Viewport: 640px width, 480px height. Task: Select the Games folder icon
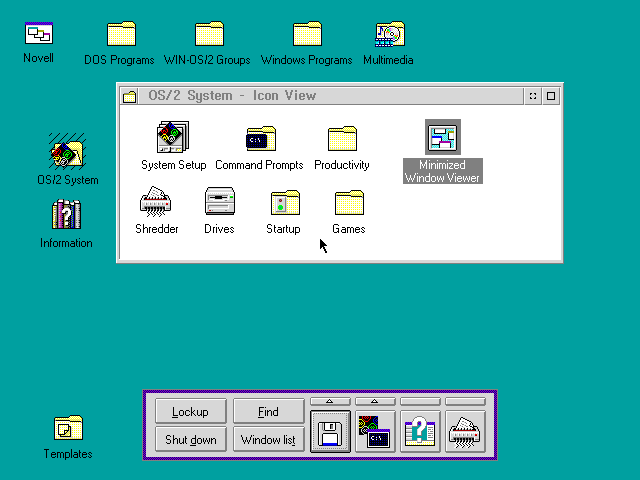point(349,202)
